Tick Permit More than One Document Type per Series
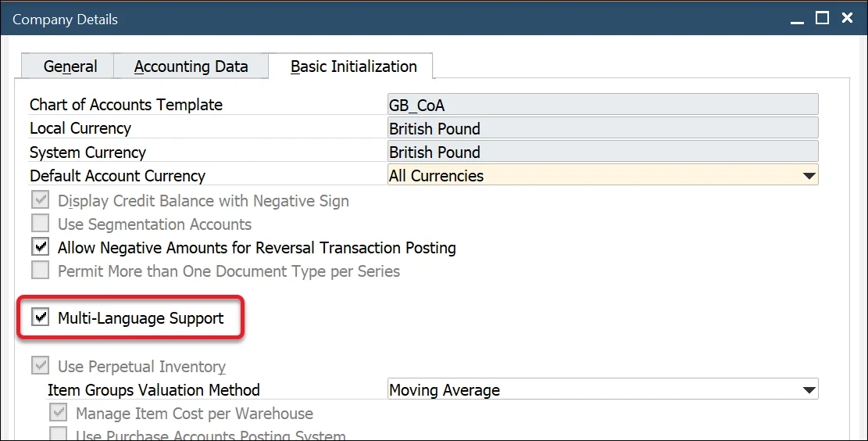 tap(41, 271)
